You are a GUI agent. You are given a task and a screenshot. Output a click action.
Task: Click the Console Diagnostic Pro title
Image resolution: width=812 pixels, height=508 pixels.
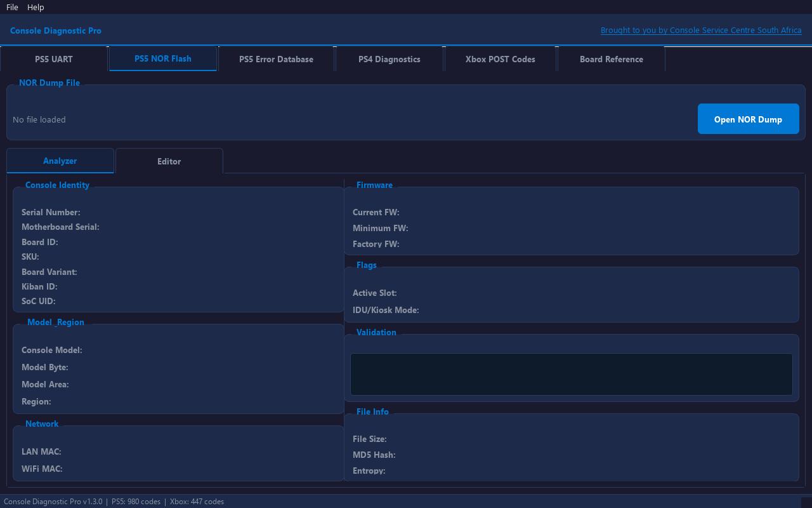56,30
